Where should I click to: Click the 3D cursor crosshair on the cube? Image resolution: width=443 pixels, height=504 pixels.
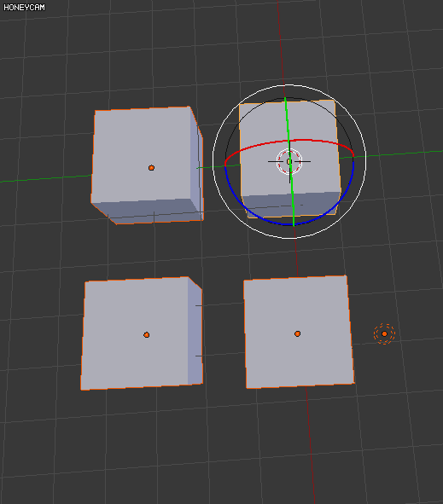pyautogui.click(x=289, y=162)
